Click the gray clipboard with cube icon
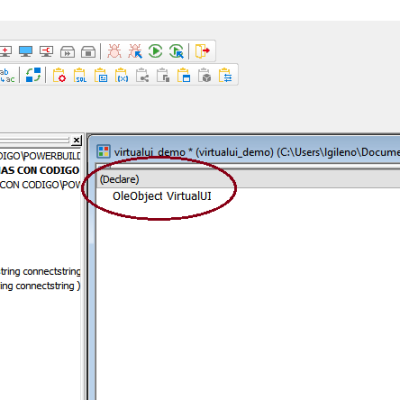 204,75
